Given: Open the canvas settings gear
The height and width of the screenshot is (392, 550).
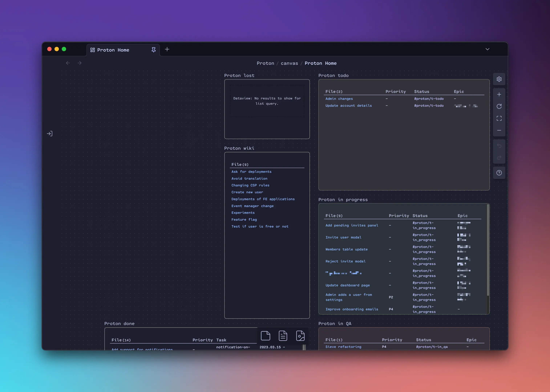Looking at the screenshot, I should tap(499, 79).
